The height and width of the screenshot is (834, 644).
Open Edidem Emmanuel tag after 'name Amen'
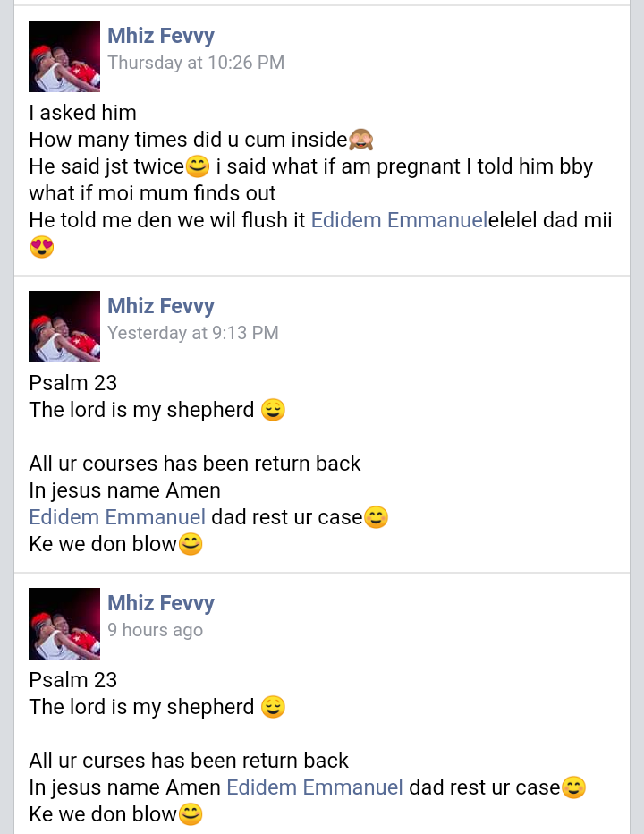(315, 787)
